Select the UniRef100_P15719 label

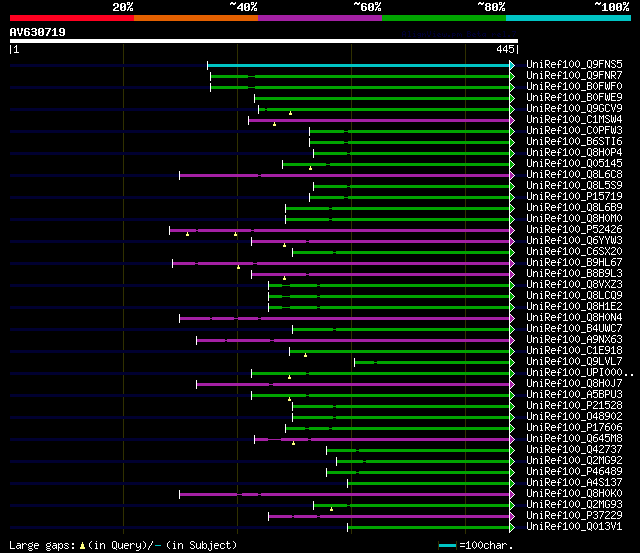tap(574, 197)
